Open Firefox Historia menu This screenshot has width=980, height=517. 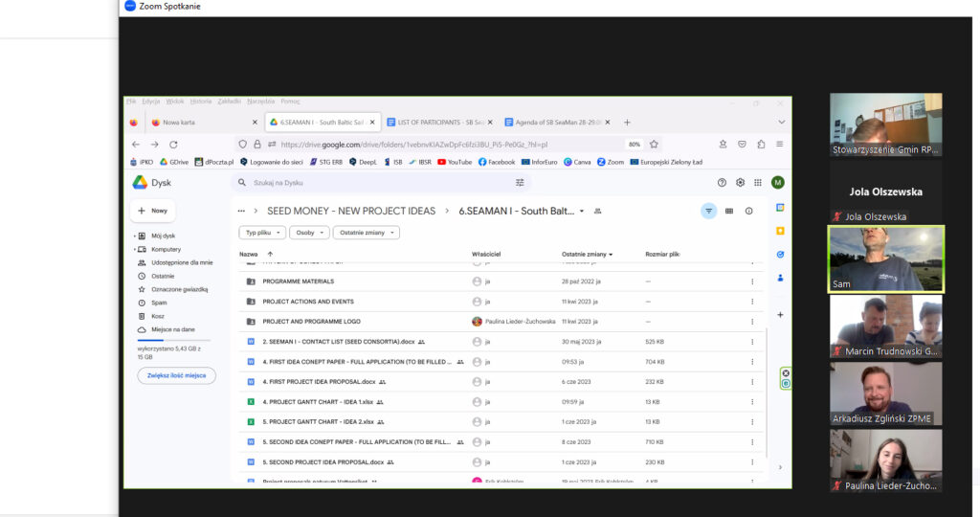[201, 101]
